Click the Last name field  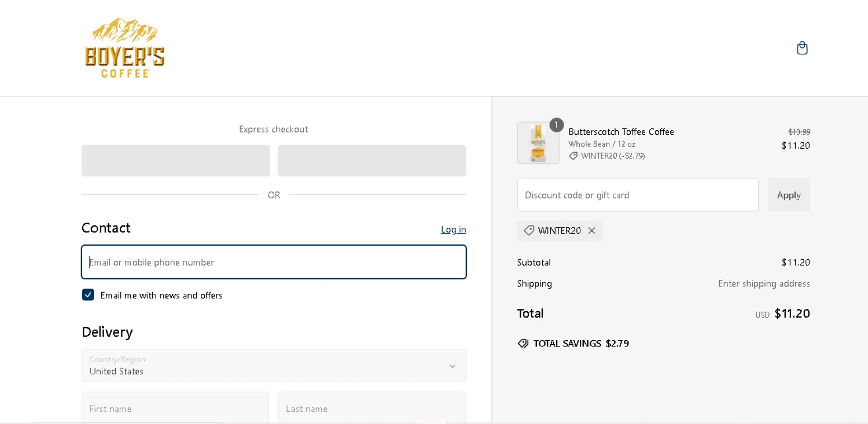(x=372, y=408)
